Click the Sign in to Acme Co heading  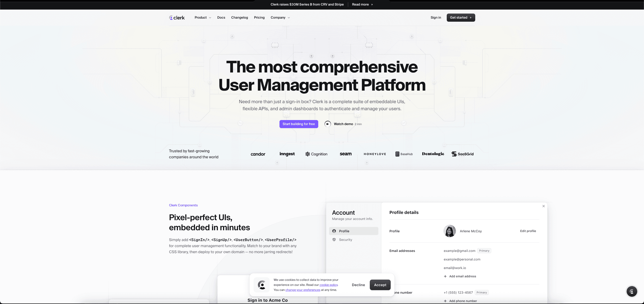point(267,300)
